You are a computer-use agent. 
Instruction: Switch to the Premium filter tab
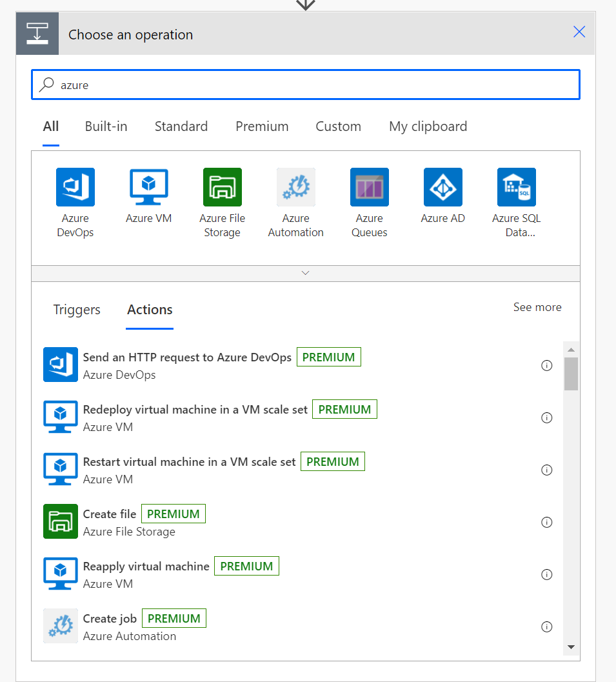tap(262, 126)
